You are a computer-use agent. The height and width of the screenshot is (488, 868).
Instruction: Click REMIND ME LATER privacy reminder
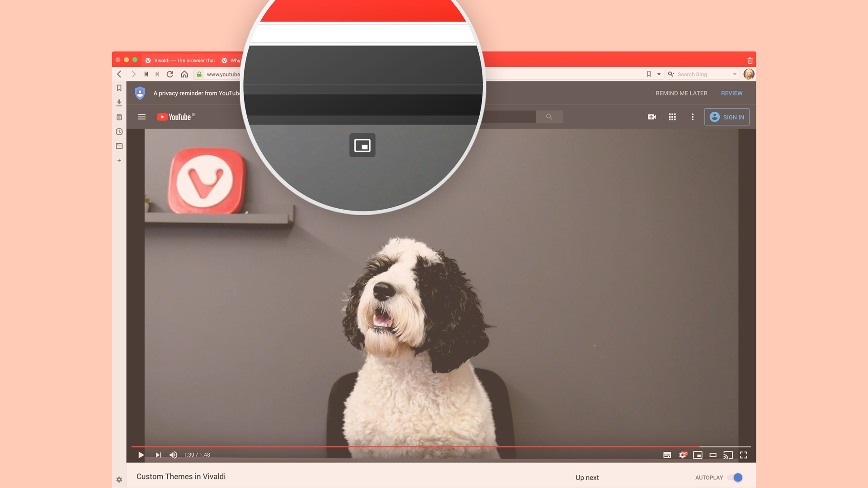click(x=681, y=93)
